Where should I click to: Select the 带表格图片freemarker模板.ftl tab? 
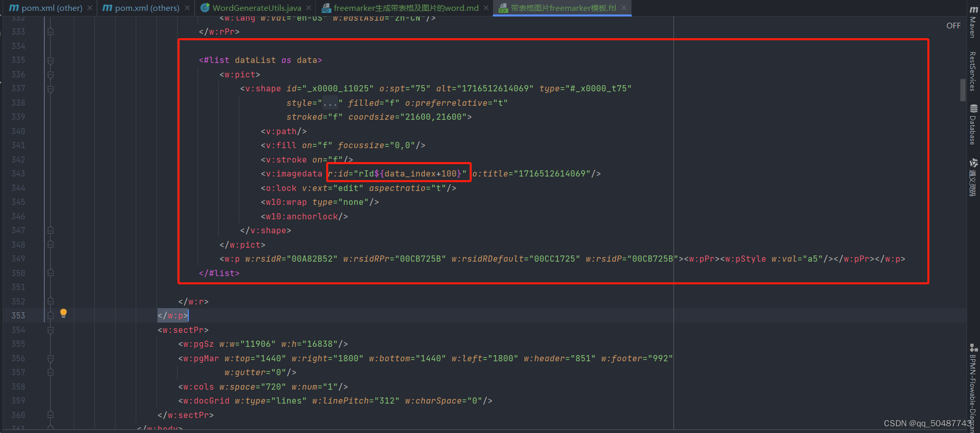click(x=563, y=8)
